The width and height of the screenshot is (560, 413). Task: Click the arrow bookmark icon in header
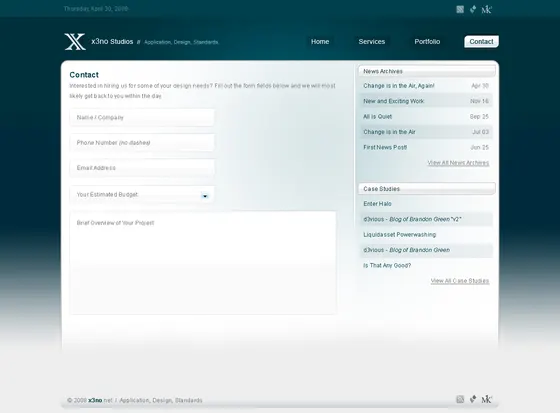click(473, 9)
